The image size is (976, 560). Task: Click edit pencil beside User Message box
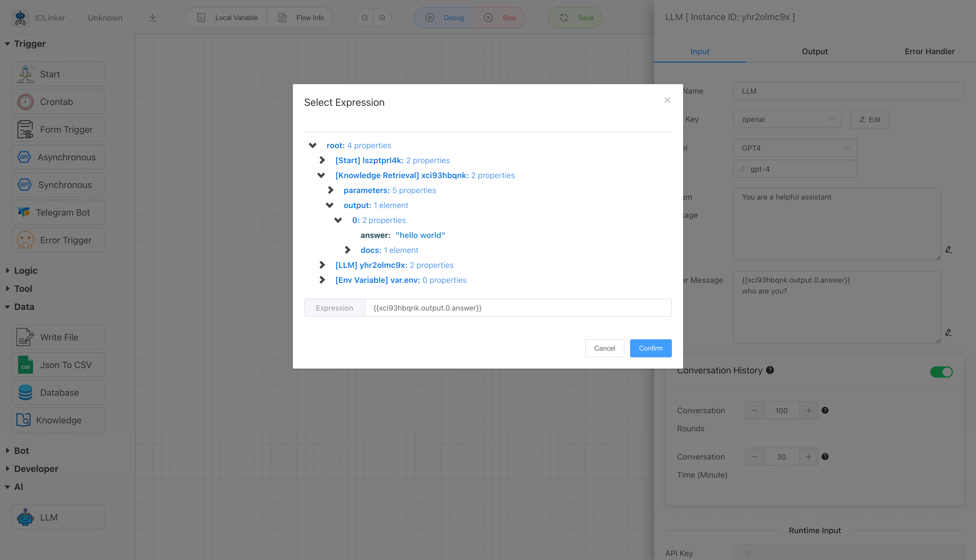coord(948,332)
